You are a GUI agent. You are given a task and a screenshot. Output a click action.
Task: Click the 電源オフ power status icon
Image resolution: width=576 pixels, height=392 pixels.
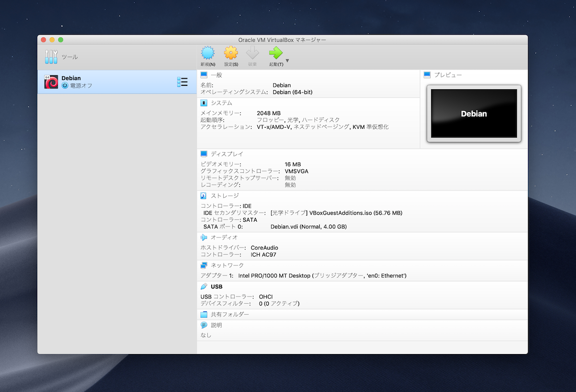pyautogui.click(x=65, y=85)
